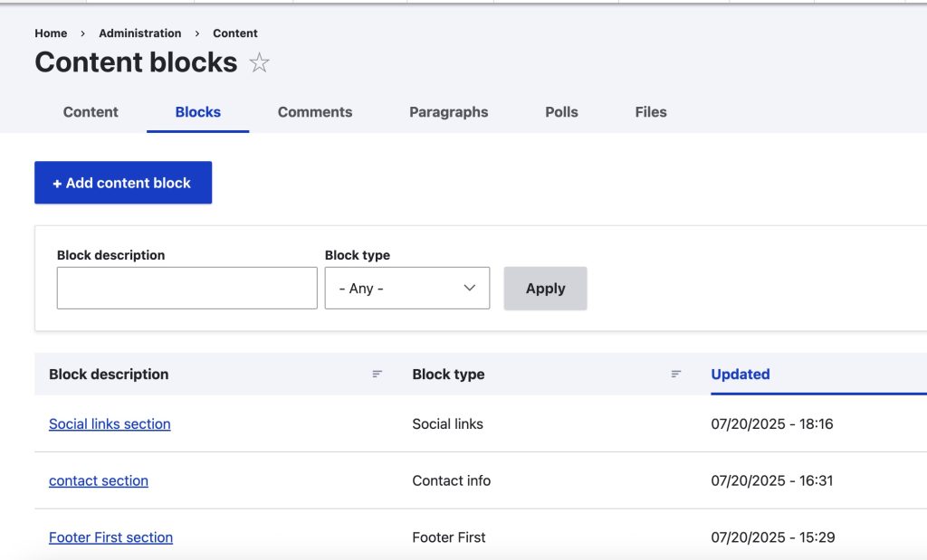This screenshot has width=927, height=560.
Task: Open the Polls tab
Action: (561, 112)
